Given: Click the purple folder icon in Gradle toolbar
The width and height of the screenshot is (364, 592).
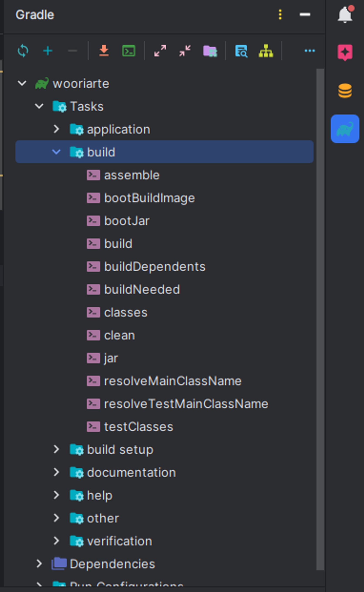Looking at the screenshot, I should click(210, 51).
